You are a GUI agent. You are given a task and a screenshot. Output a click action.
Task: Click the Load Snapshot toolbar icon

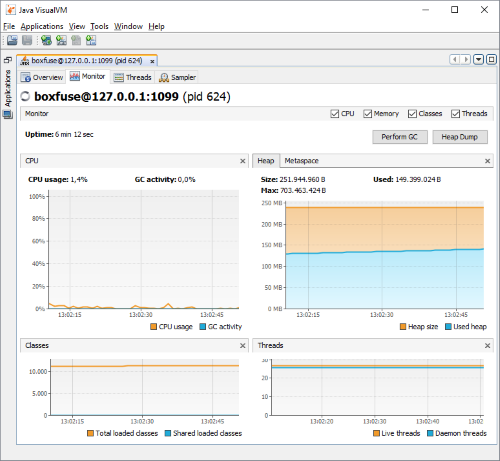coord(12,40)
